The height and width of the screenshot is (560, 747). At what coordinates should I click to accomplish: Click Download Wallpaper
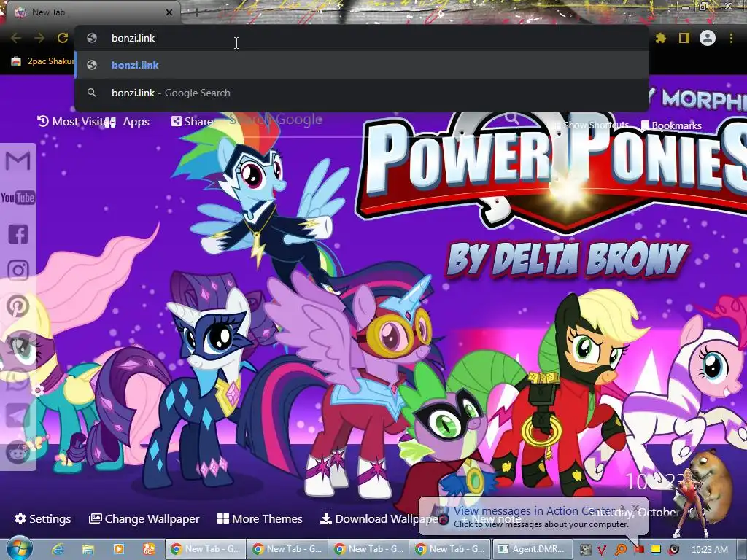[379, 518]
